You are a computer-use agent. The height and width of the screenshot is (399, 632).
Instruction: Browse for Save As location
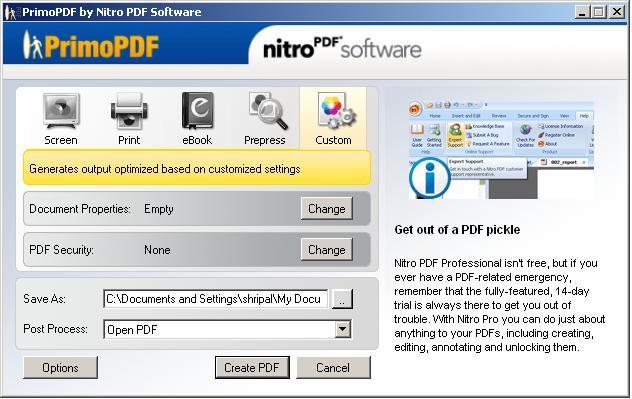point(342,299)
